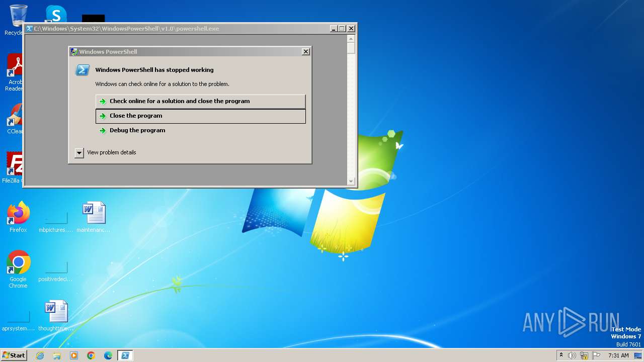Viewport: 644px width, 362px height.
Task: Select Close the program option
Action: click(200, 116)
